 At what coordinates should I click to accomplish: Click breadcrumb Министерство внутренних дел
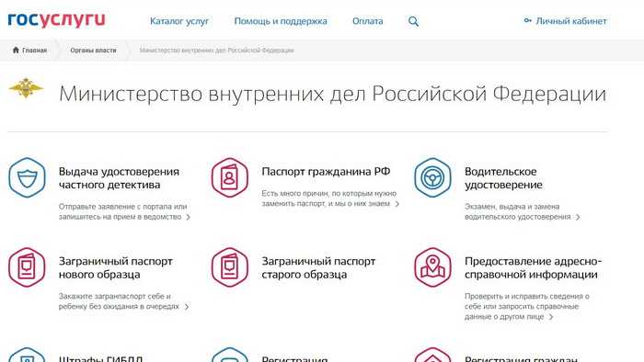217,51
